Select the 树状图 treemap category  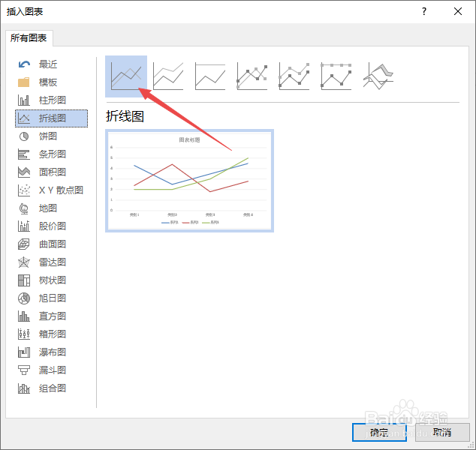51,280
